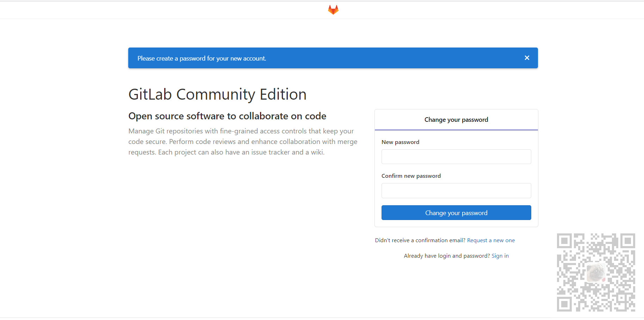Click the Already have login and password text
The height and width of the screenshot is (320, 644).
tap(447, 256)
